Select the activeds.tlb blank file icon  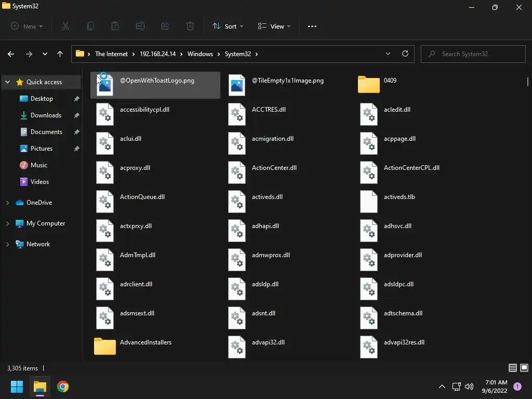369,202
